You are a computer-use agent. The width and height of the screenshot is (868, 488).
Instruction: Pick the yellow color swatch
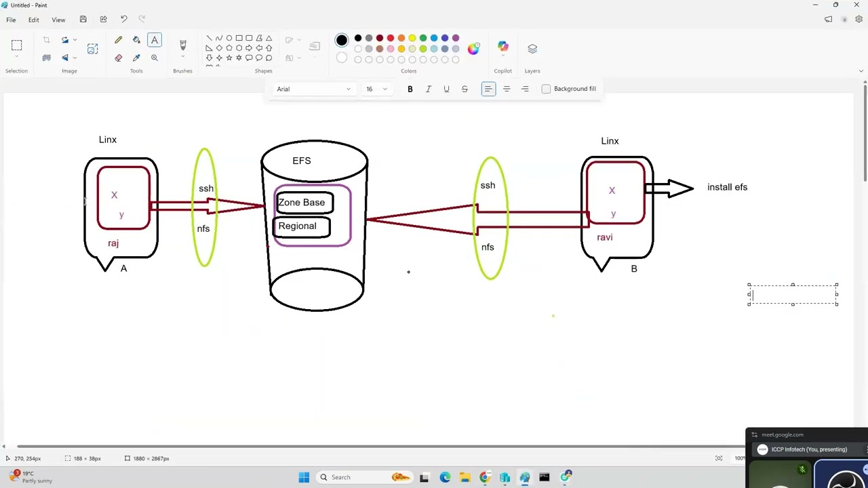click(x=412, y=38)
